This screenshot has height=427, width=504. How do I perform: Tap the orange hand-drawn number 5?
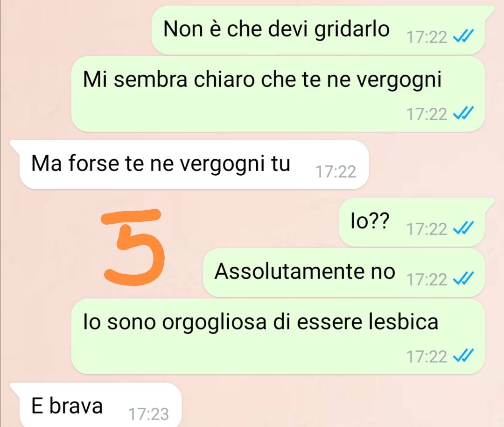(133, 247)
